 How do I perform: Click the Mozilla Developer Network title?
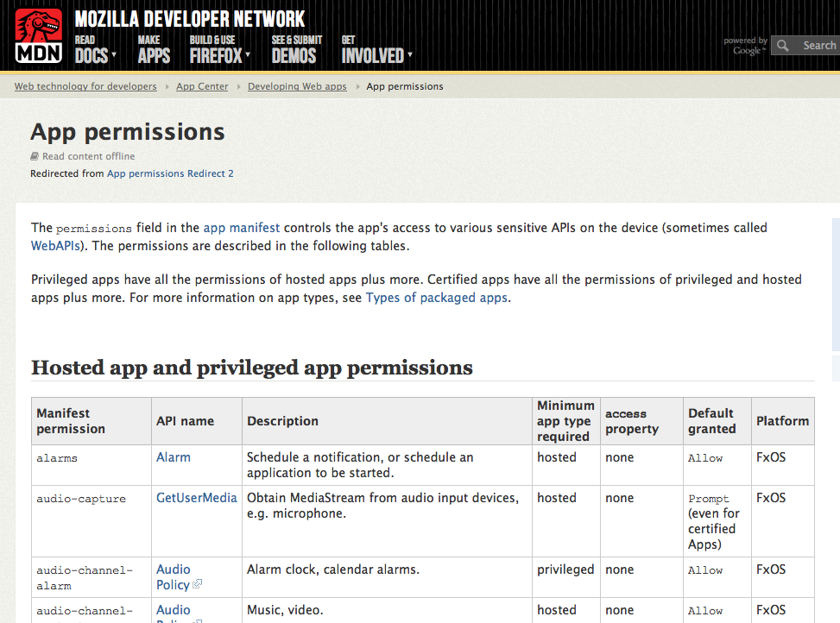pos(189,18)
